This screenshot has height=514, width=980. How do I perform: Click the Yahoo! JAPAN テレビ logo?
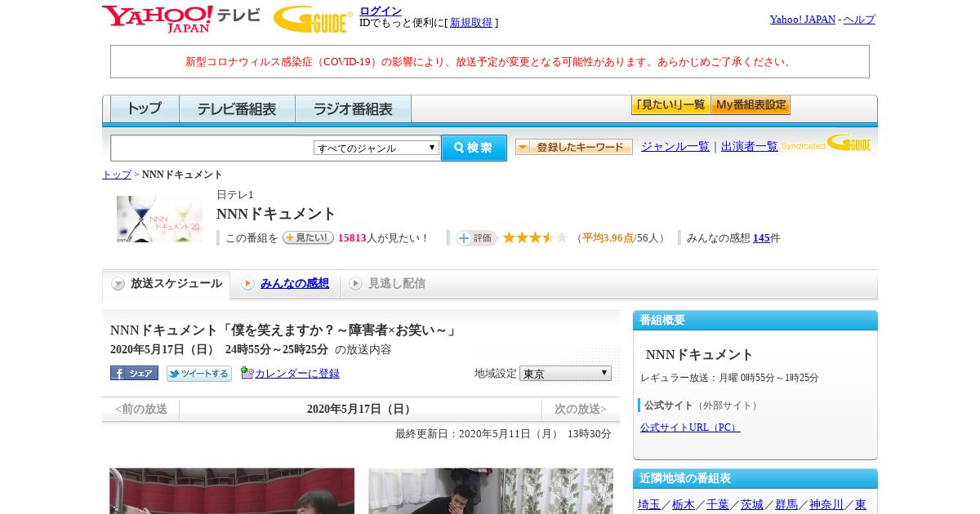point(181,19)
